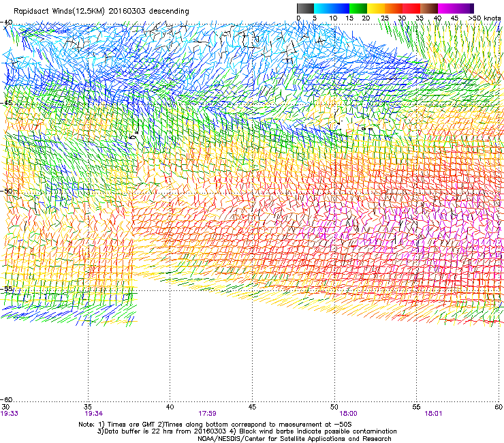Click the '25' label under the color scale
The width and height of the screenshot is (504, 443).
[x=385, y=18]
